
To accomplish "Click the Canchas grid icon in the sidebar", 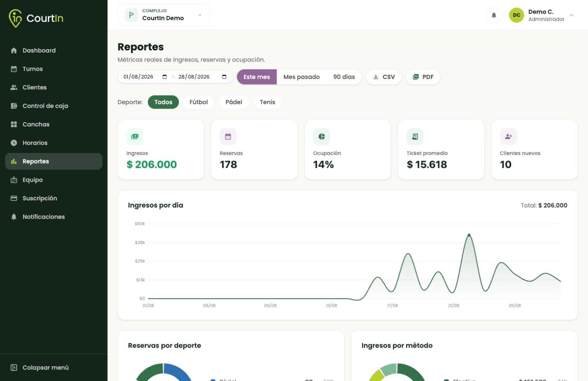I will pos(14,124).
